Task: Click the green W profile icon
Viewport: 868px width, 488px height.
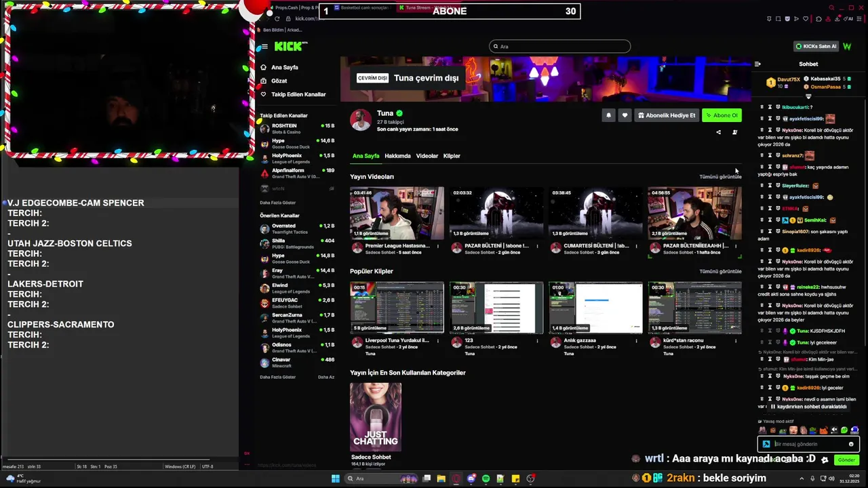Action: pos(847,46)
